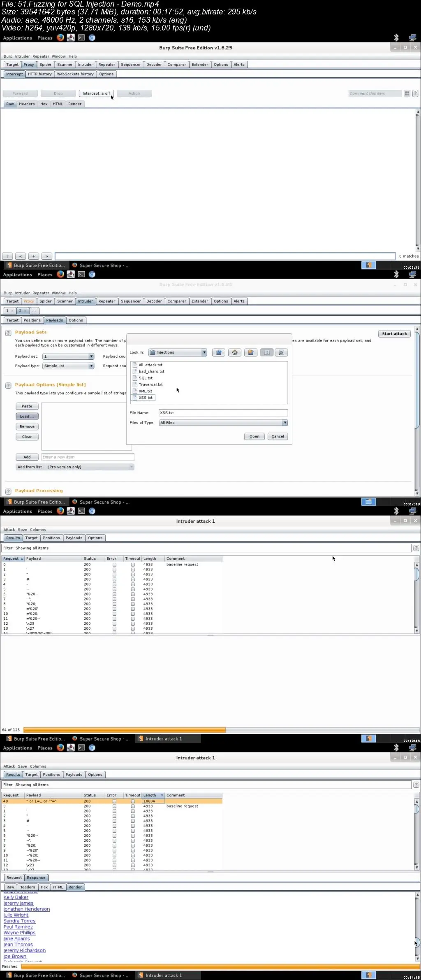Screen dimensions: 421x980
Task: Click the ? button left of search navigation
Action: tap(7, 256)
